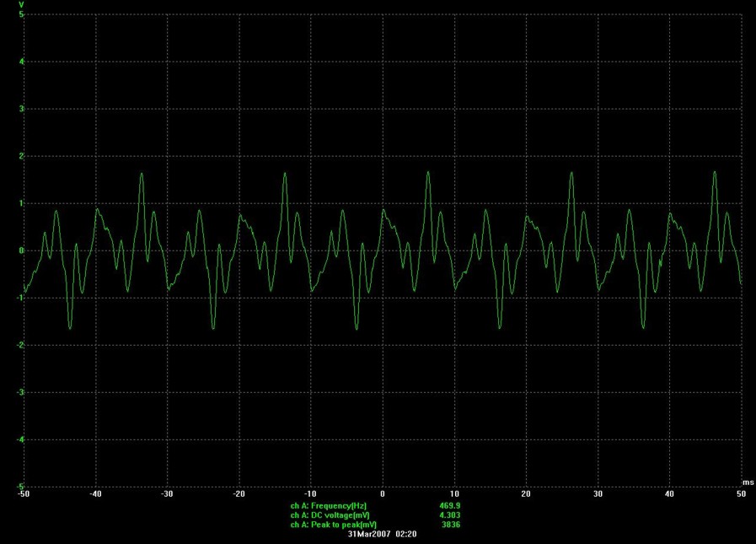The width and height of the screenshot is (756, 544).
Task: Click the -20 time axis tick label
Action: [x=239, y=493]
